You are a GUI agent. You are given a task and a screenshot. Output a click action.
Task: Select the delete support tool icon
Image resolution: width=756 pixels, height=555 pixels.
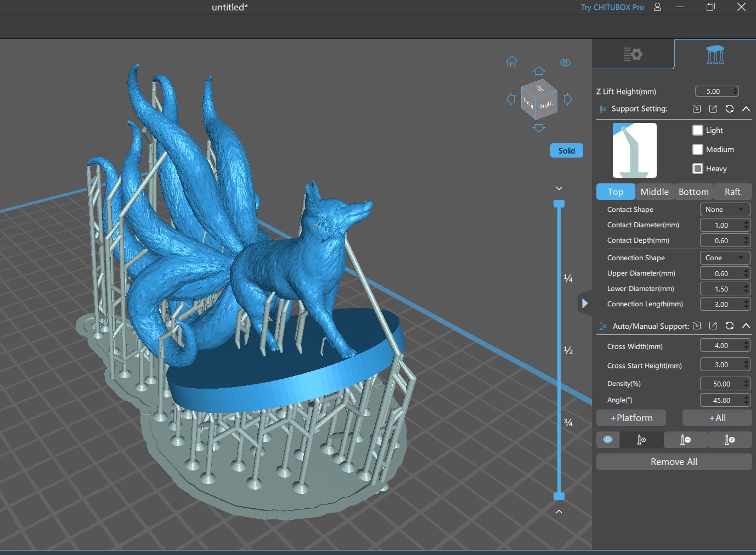(x=685, y=440)
